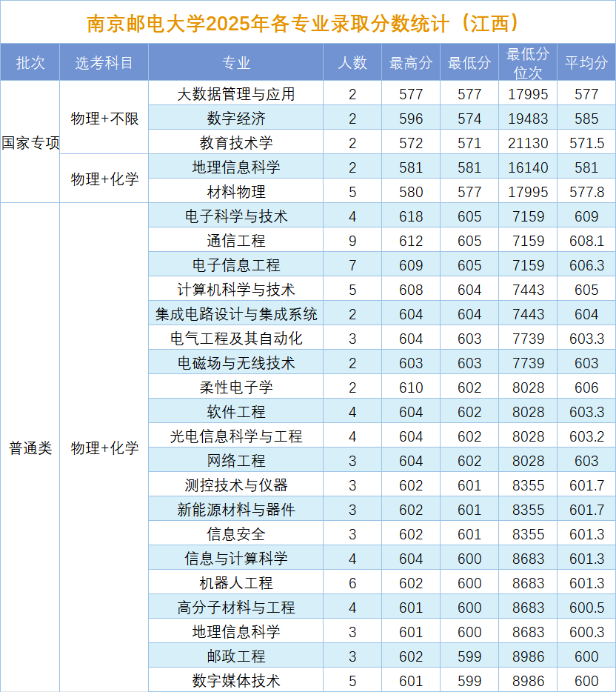616x692 pixels.
Task: Click enrollment count 9 for 通信工程
Action: coord(352,241)
